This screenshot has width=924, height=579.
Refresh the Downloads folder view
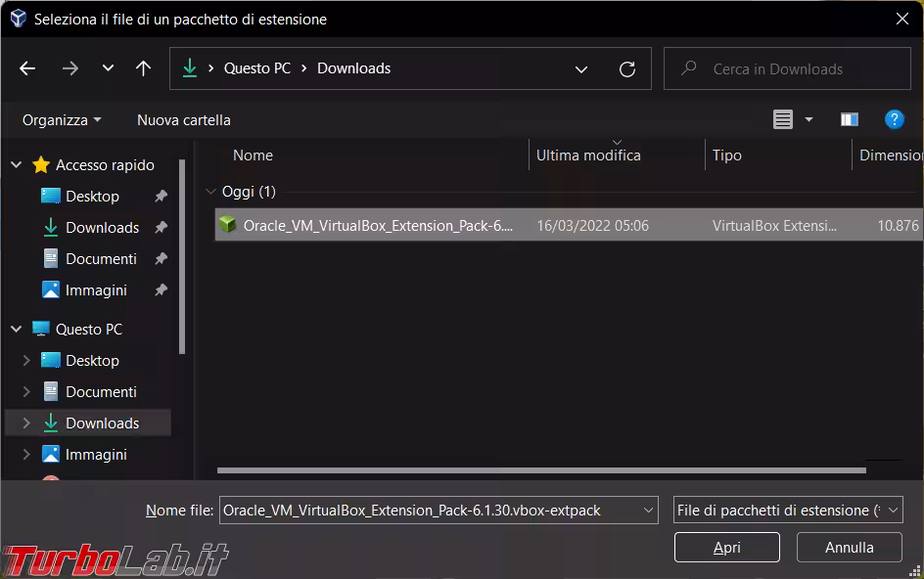(627, 69)
